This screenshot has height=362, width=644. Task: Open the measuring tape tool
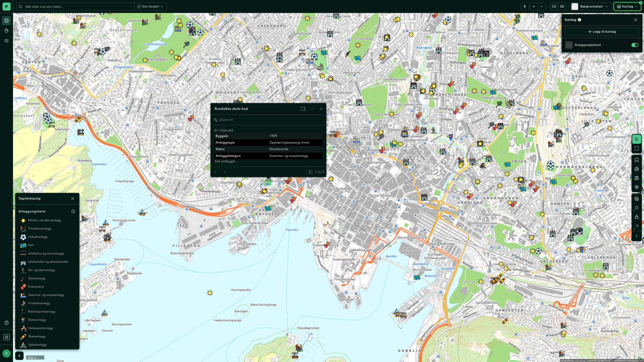637,199
